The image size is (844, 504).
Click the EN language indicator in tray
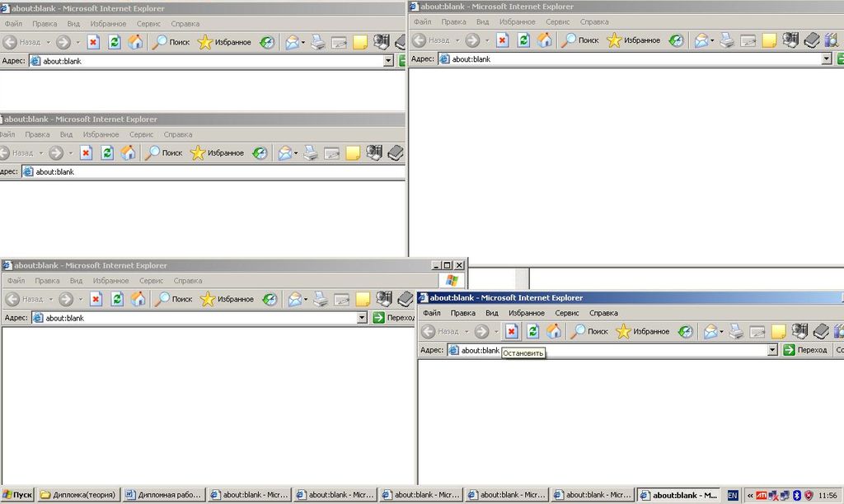[x=733, y=495]
